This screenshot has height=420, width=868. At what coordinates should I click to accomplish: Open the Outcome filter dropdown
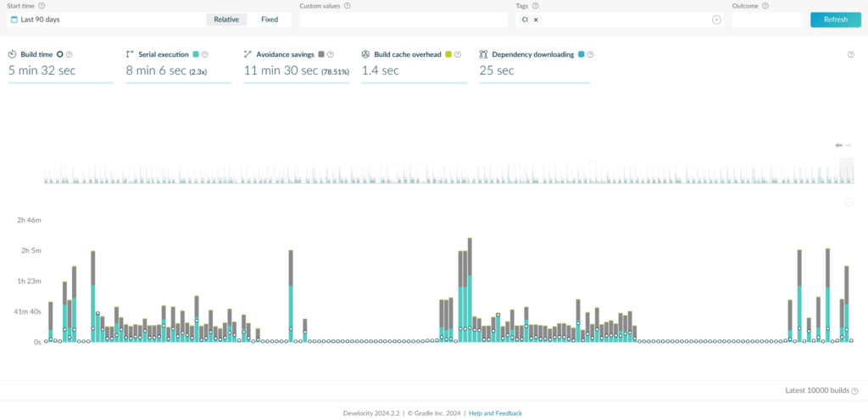point(766,20)
